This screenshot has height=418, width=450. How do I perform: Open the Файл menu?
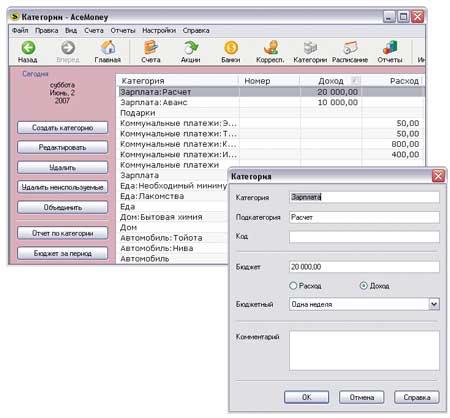(x=20, y=31)
